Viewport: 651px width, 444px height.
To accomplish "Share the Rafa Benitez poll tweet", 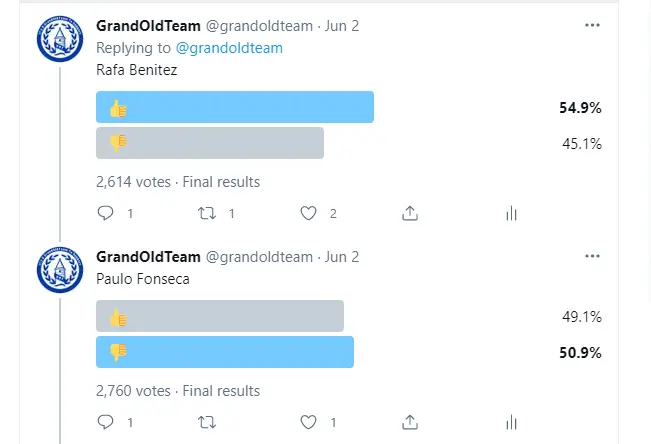I will (x=410, y=213).
